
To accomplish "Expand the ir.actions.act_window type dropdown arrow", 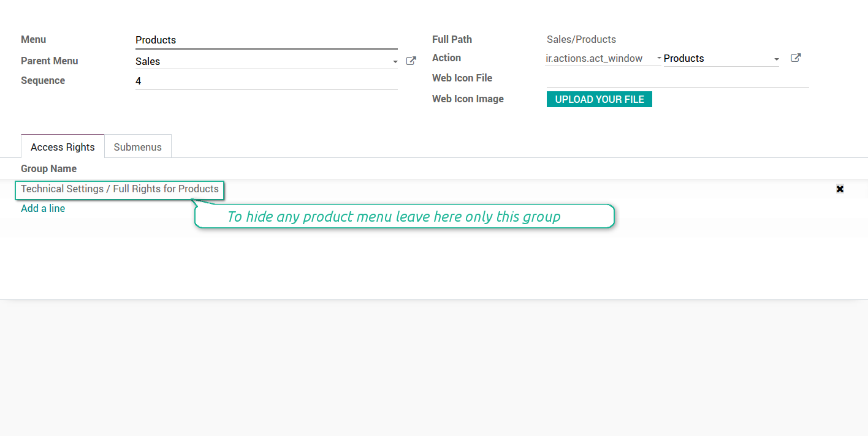I will pos(659,59).
